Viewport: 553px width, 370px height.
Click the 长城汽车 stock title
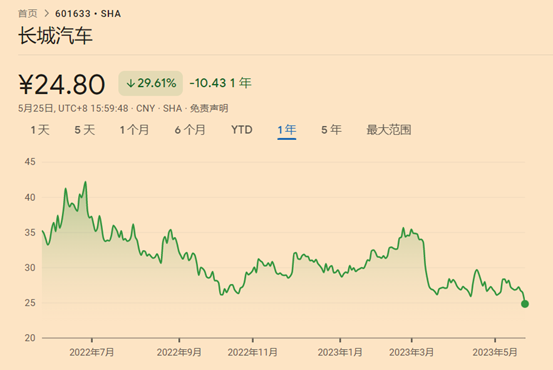tap(55, 36)
